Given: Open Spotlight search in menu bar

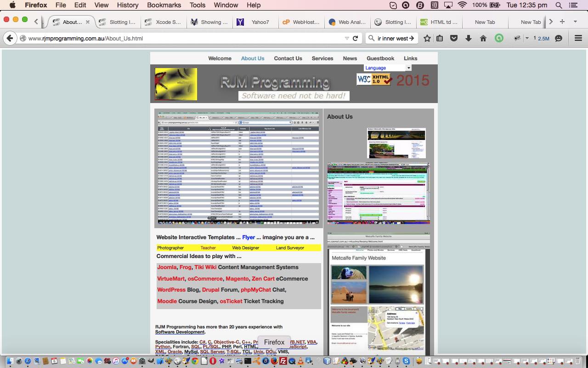Looking at the screenshot, I should click(x=559, y=5).
